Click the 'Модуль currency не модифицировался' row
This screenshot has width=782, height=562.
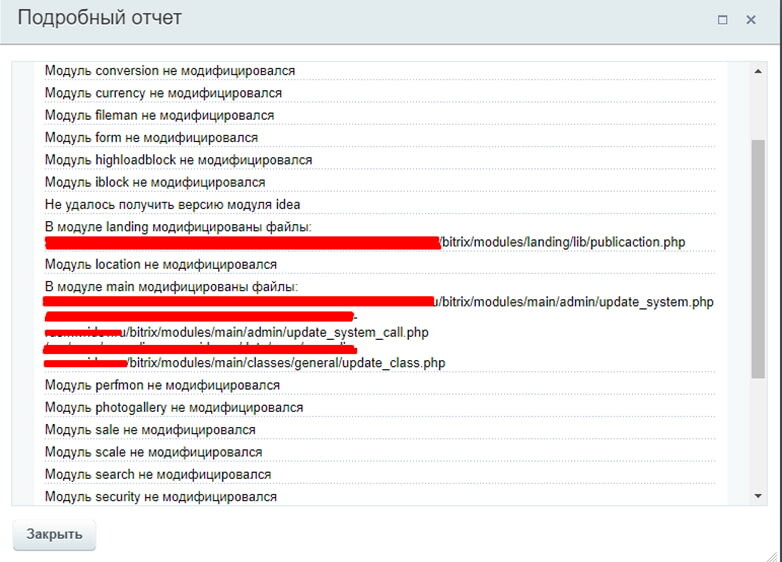tap(163, 93)
